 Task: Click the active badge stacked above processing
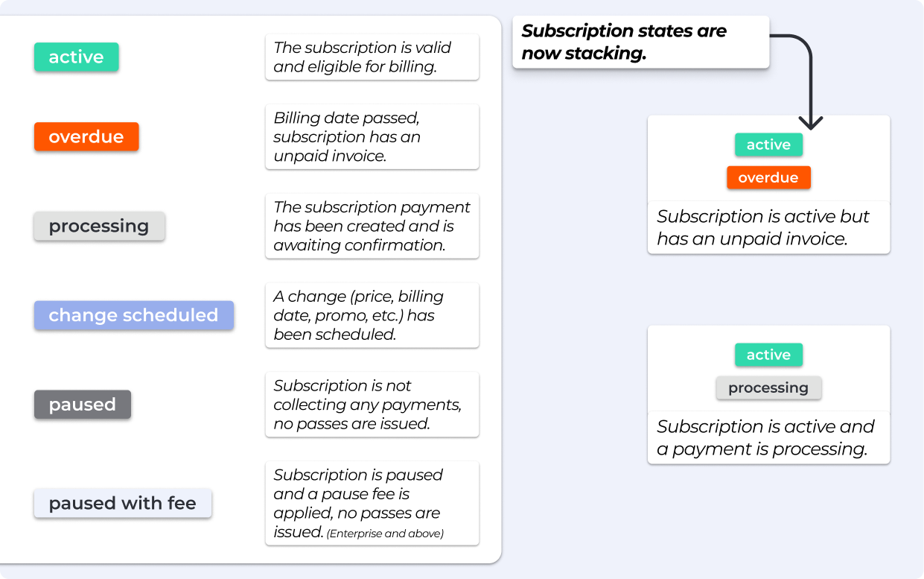(768, 355)
